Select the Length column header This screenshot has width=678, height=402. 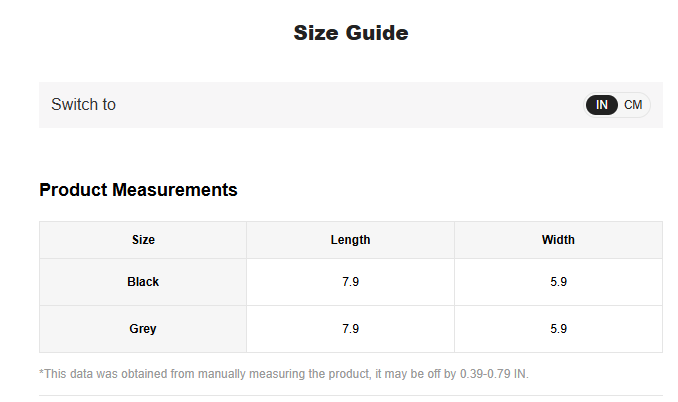(x=350, y=240)
